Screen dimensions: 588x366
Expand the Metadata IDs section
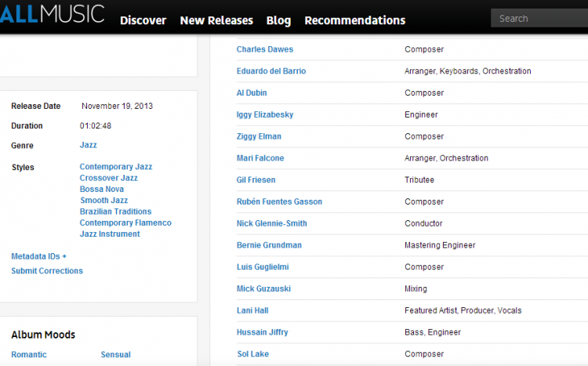coord(38,256)
